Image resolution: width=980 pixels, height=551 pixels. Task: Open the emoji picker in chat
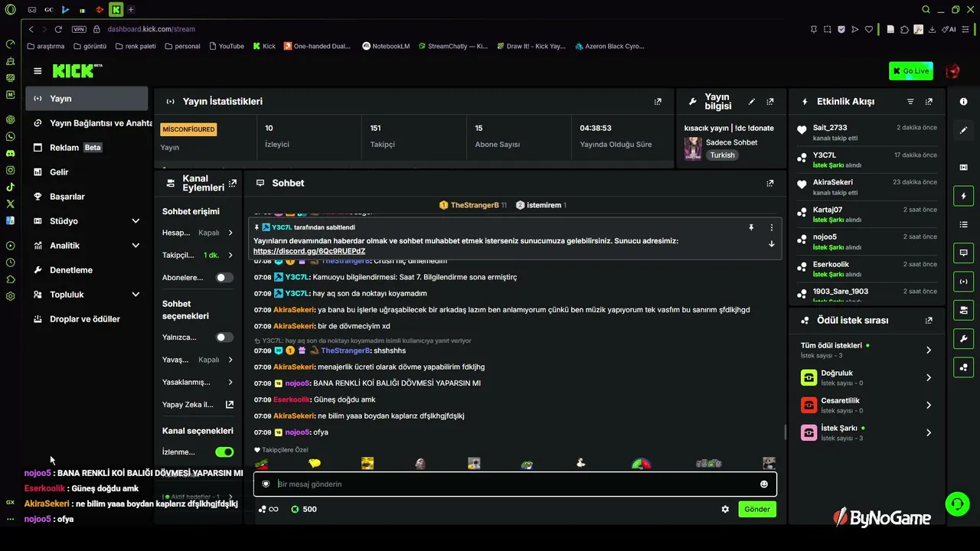tap(763, 484)
